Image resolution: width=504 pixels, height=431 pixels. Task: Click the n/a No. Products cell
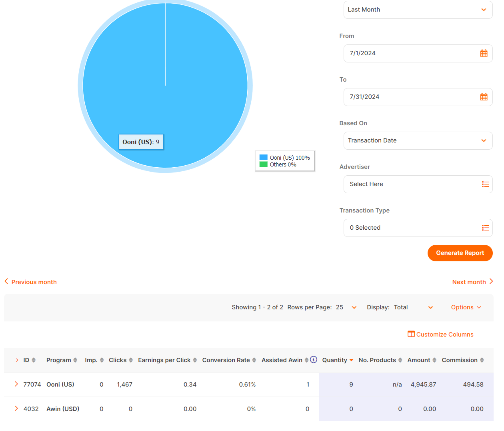click(x=397, y=385)
